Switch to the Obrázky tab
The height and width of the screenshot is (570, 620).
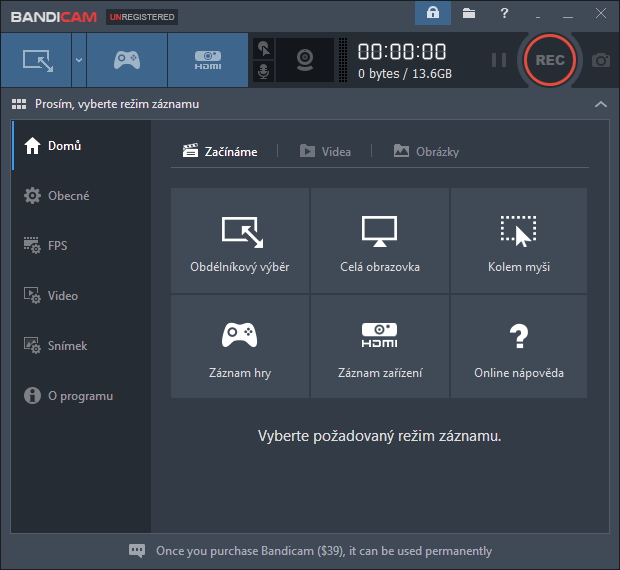[x=426, y=151]
